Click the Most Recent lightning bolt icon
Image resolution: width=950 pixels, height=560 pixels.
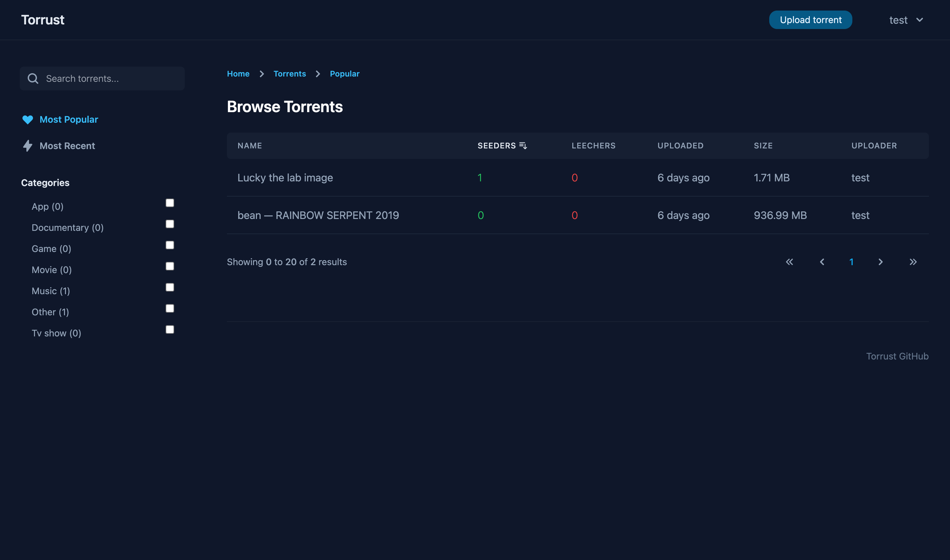point(28,146)
